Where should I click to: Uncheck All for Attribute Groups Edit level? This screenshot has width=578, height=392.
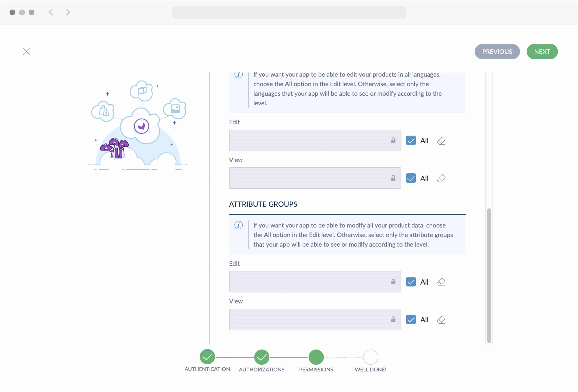(411, 282)
